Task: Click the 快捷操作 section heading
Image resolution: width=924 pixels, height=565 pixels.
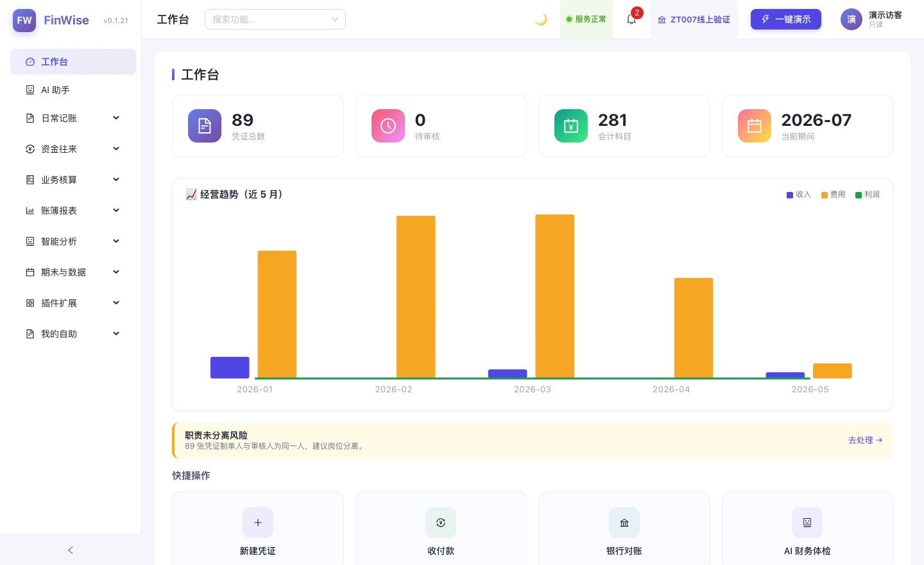Action: (191, 476)
